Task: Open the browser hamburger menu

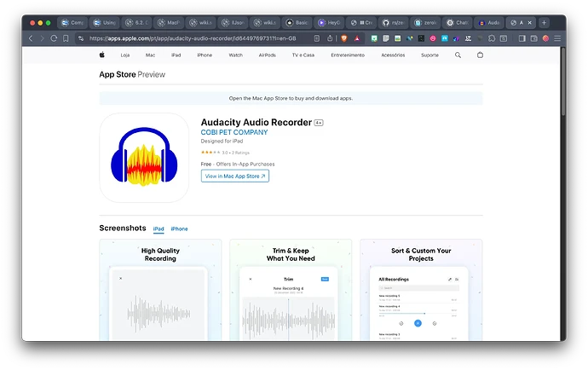Action: tap(557, 38)
